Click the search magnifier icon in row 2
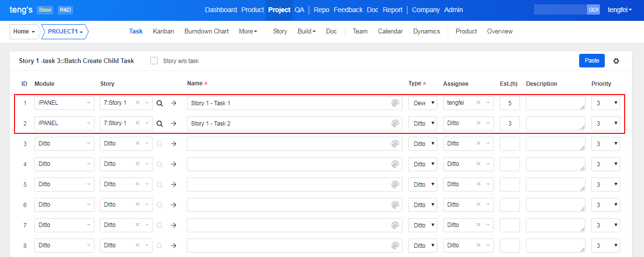The image size is (644, 257). [x=159, y=124]
